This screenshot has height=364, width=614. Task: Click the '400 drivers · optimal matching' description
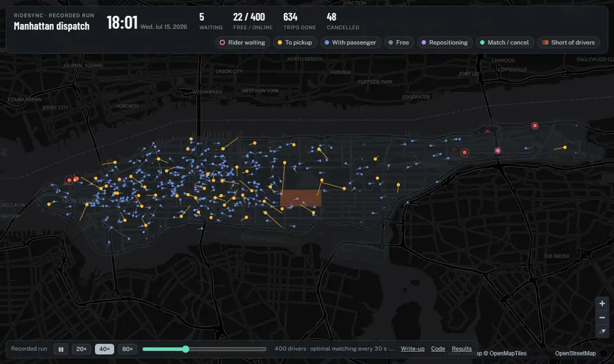(334, 349)
